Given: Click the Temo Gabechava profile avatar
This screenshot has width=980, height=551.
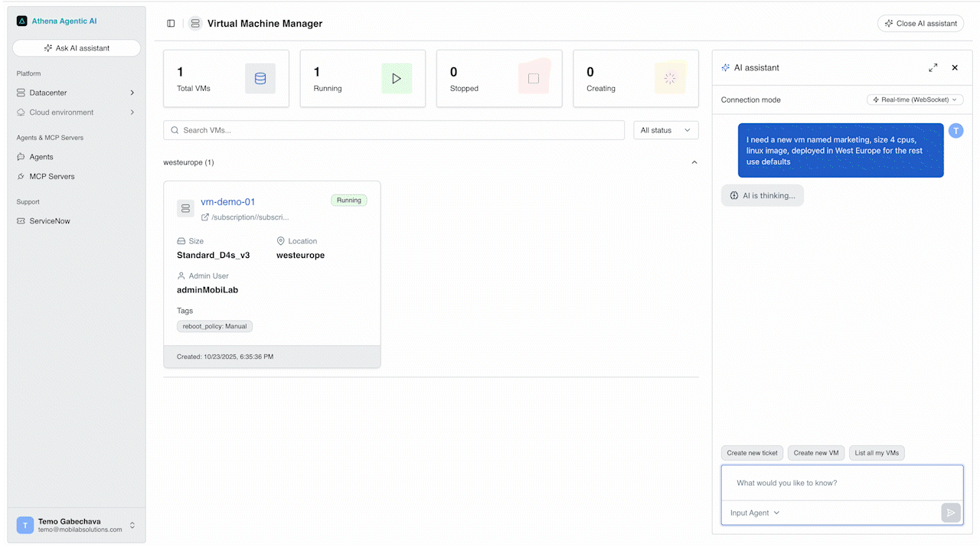Looking at the screenshot, I should [25, 525].
